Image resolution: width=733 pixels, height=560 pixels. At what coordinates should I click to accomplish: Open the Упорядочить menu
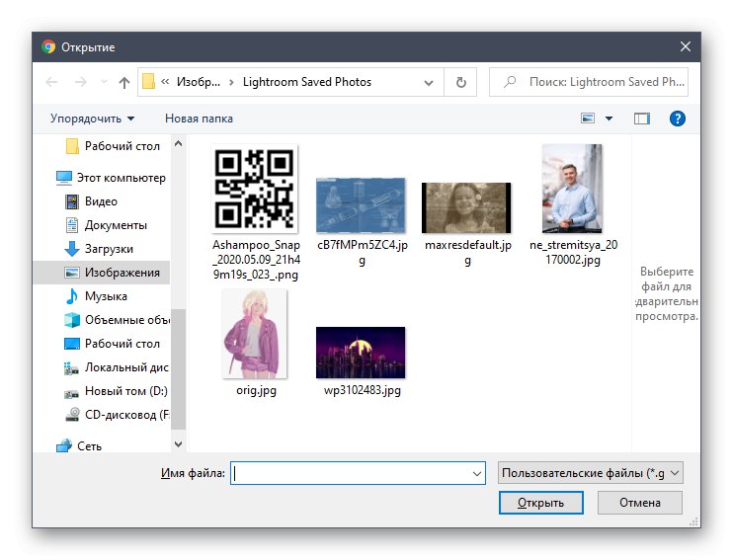pos(92,119)
